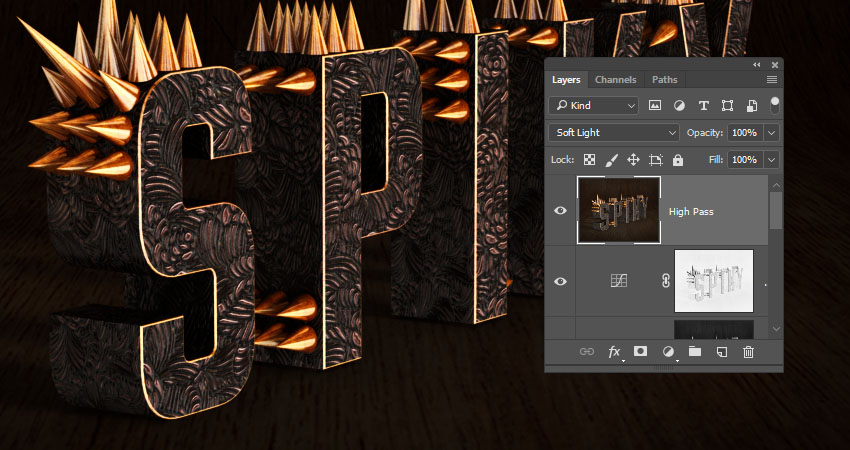The height and width of the screenshot is (450, 850).
Task: Select the Layers tab
Action: [566, 80]
